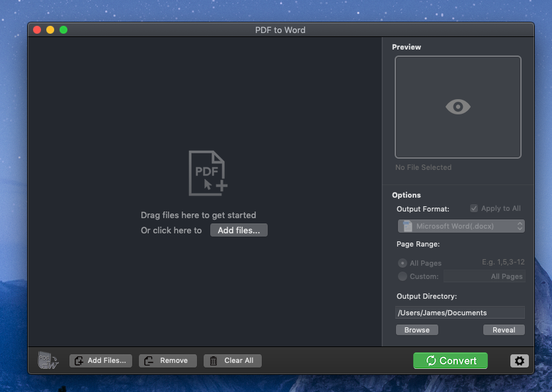
Task: Click Browse to choose output directory
Action: 417,330
